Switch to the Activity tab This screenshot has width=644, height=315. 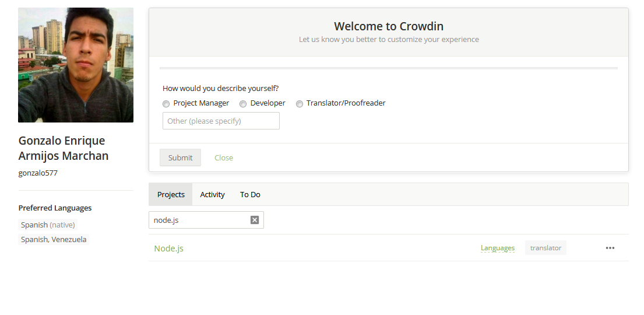coord(212,194)
